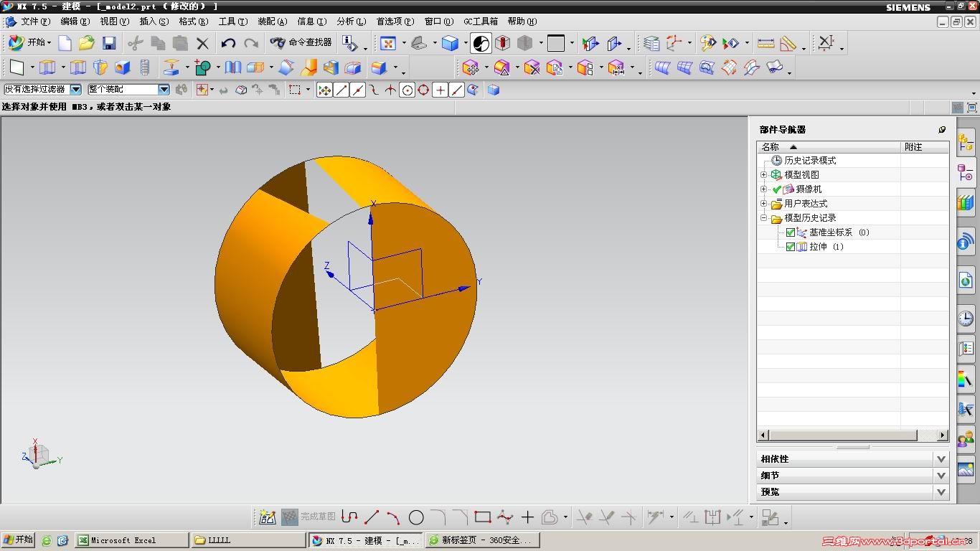Open the 360 browser 新标签页 taskbar window
Image resolution: width=980 pixels, height=551 pixels.
(483, 540)
